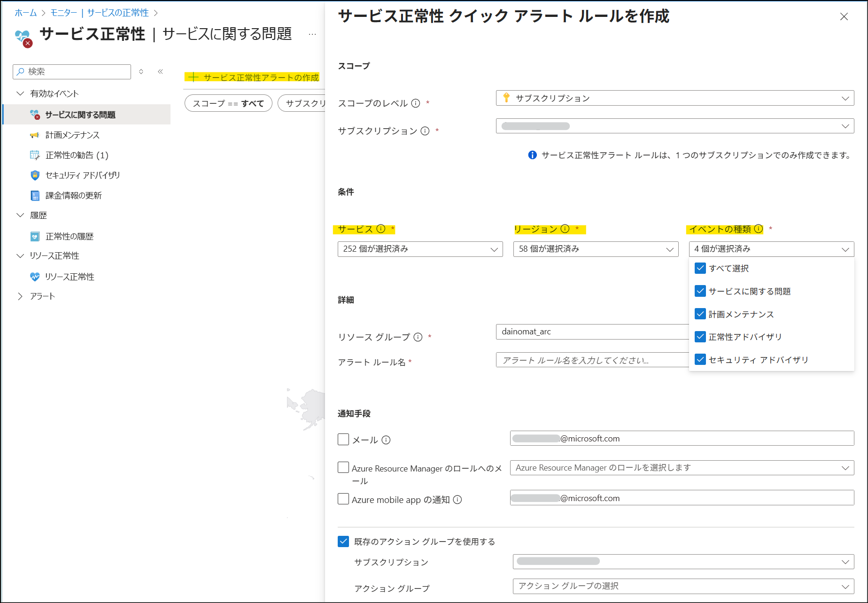Open the リージョン 58 個が選択済み dropdown
Image resolution: width=868 pixels, height=603 pixels.
[x=596, y=249]
